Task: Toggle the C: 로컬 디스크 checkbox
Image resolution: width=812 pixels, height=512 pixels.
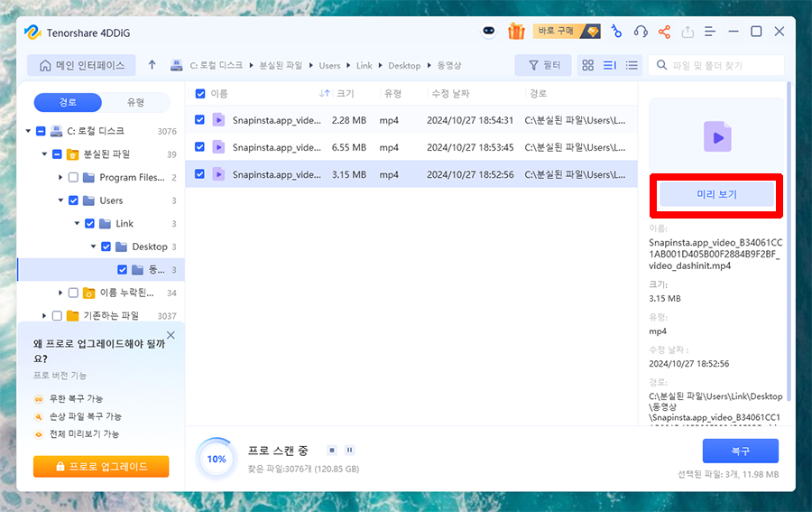Action: click(x=41, y=131)
